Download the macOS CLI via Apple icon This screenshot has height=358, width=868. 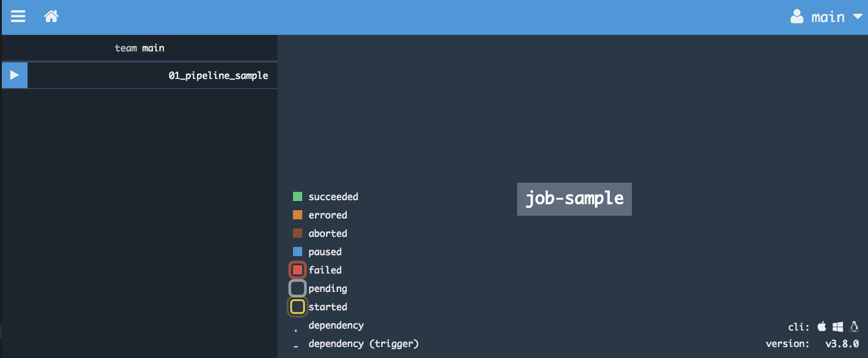(x=822, y=326)
